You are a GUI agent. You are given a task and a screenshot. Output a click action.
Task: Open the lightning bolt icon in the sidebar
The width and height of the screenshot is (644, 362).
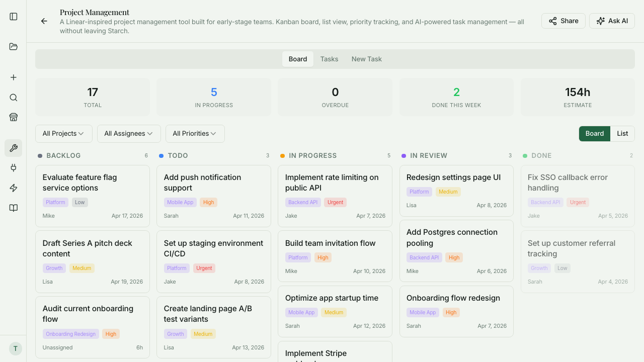[13, 188]
